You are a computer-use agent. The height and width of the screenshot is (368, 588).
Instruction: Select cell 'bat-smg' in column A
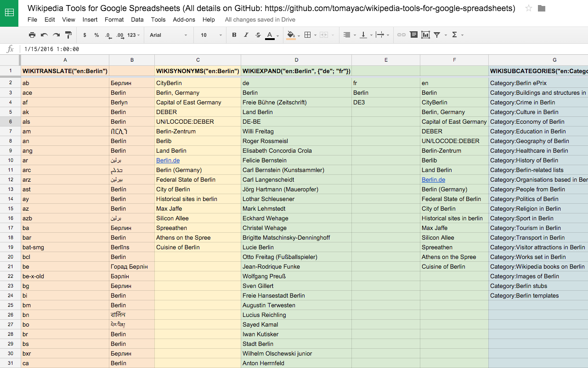pos(65,247)
